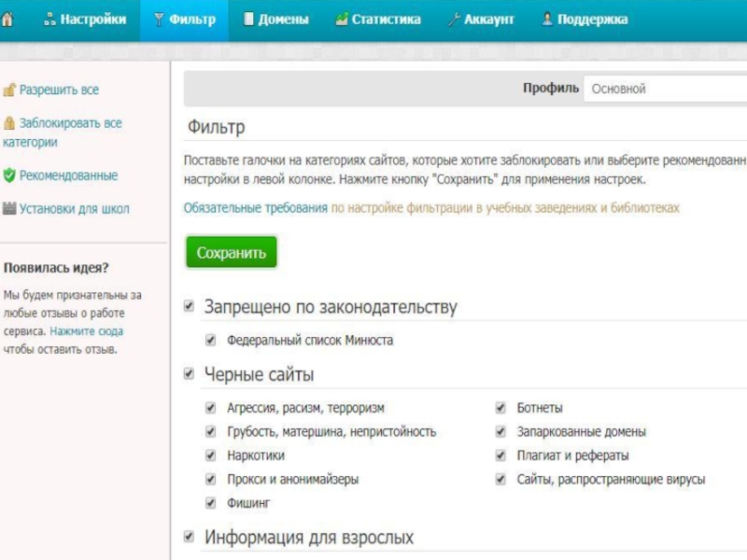The image size is (747, 560).
Task: Click the green Сохранить button
Action: coord(231,252)
